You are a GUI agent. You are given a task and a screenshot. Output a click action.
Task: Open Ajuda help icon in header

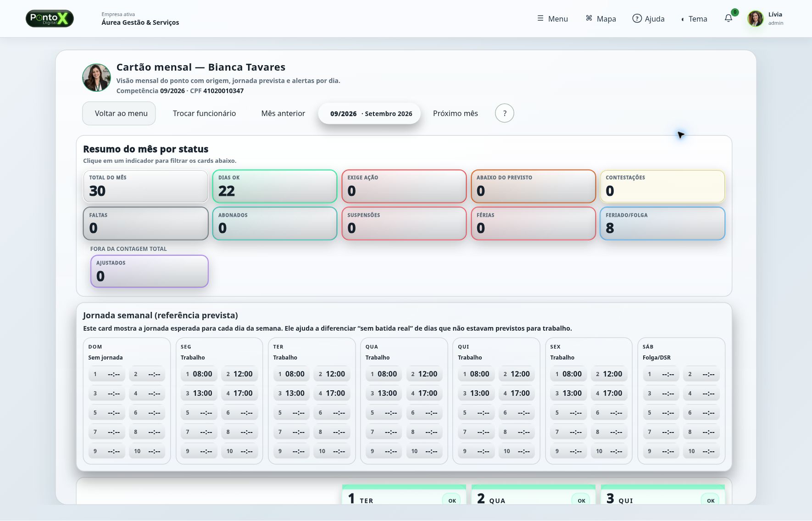point(637,18)
